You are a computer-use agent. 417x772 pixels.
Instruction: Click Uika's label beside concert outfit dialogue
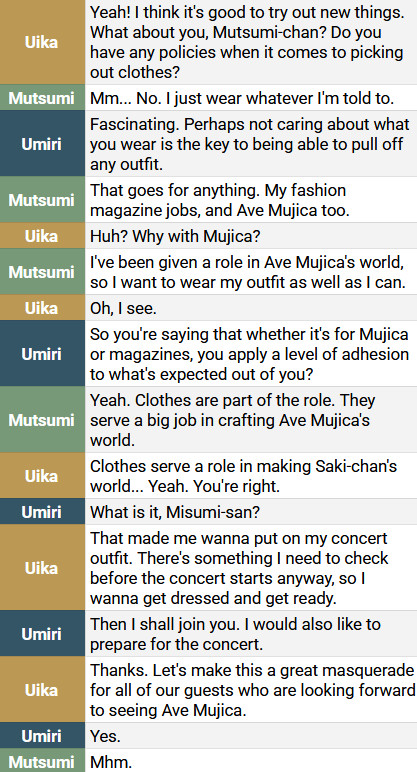(x=42, y=568)
